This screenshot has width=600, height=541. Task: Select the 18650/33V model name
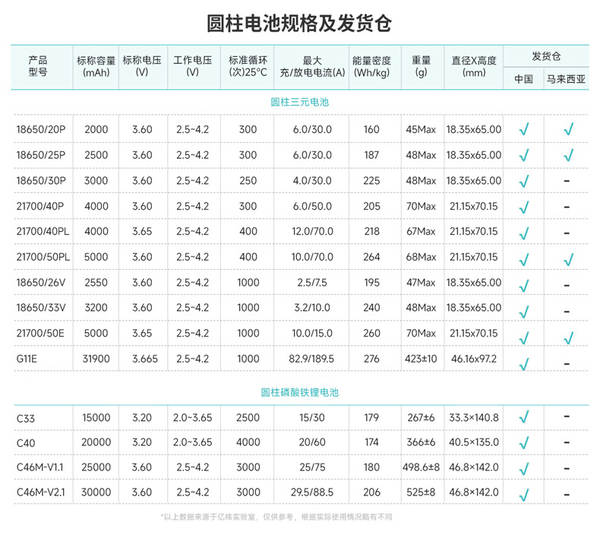tap(41, 308)
